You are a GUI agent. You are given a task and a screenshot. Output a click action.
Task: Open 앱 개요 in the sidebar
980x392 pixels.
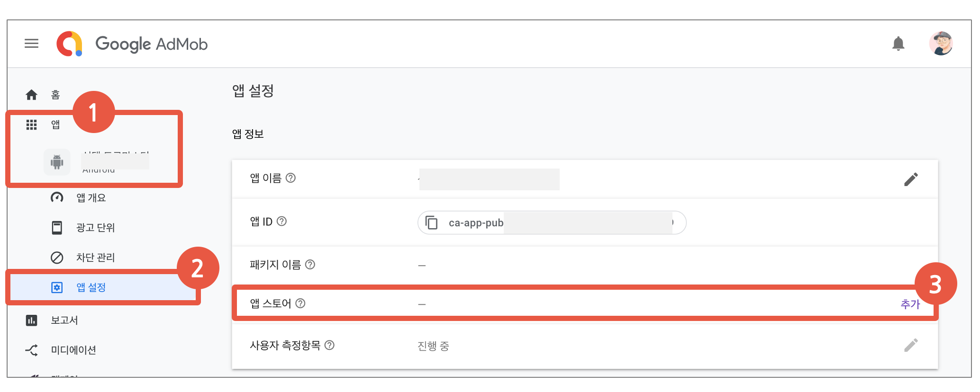(91, 197)
